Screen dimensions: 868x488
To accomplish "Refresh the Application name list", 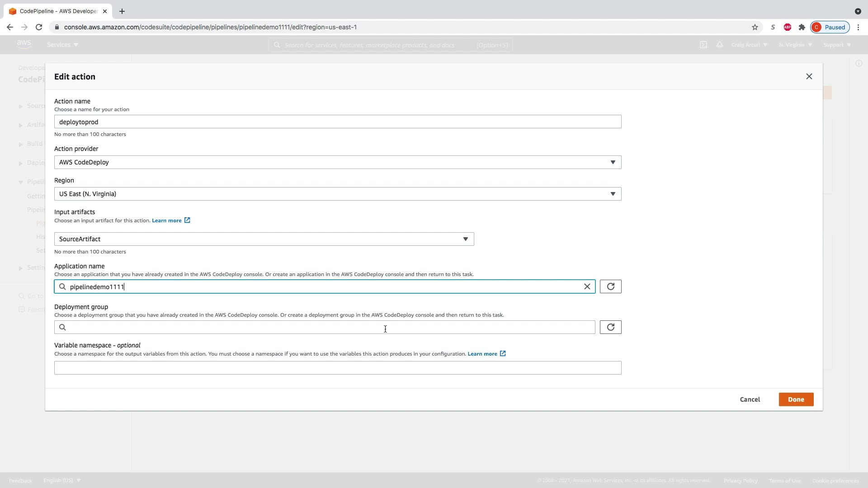I will [610, 286].
